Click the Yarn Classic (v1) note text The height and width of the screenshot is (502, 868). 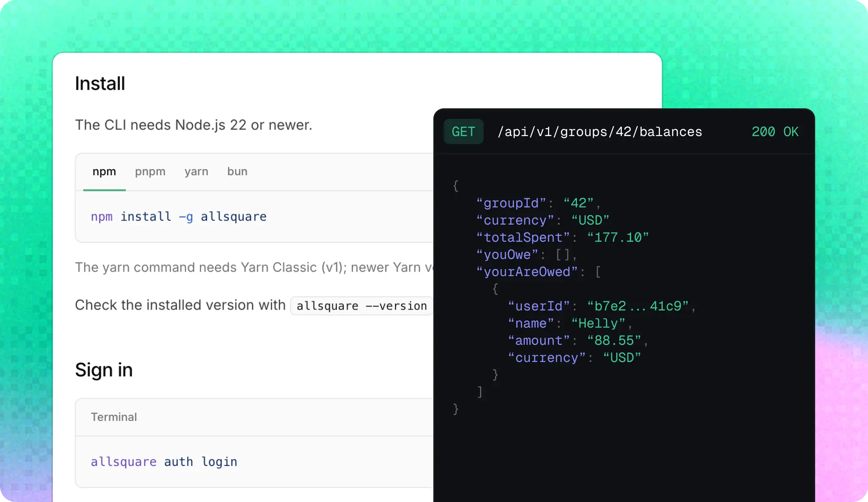click(x=254, y=267)
